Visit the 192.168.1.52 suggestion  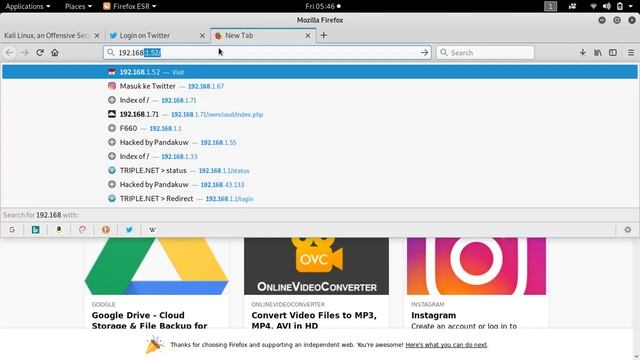pyautogui.click(x=320, y=72)
